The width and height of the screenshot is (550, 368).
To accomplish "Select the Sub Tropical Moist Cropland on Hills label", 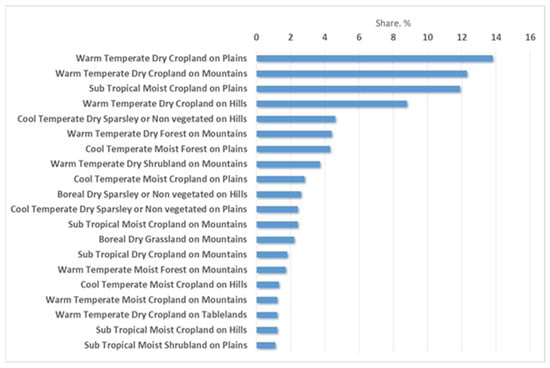I will [x=172, y=330].
